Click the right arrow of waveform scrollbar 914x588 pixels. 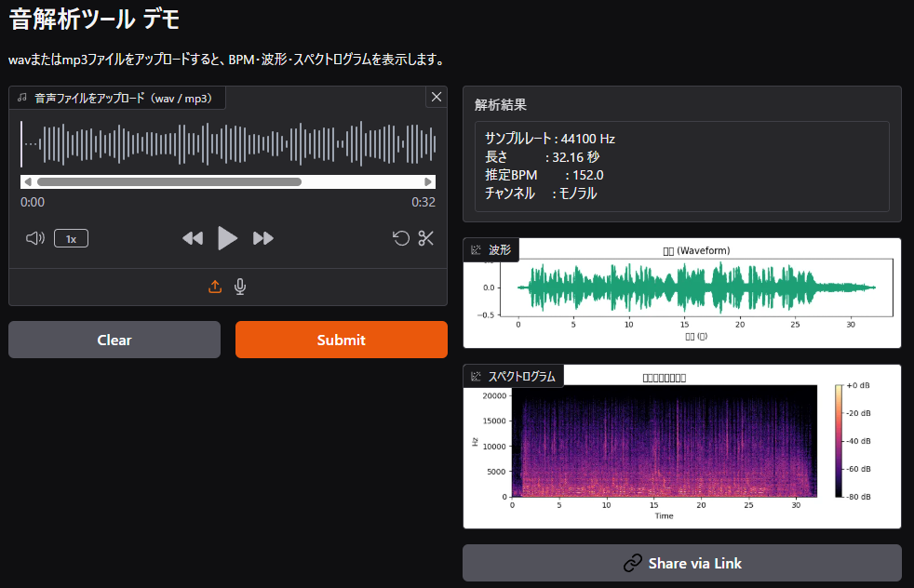click(428, 182)
